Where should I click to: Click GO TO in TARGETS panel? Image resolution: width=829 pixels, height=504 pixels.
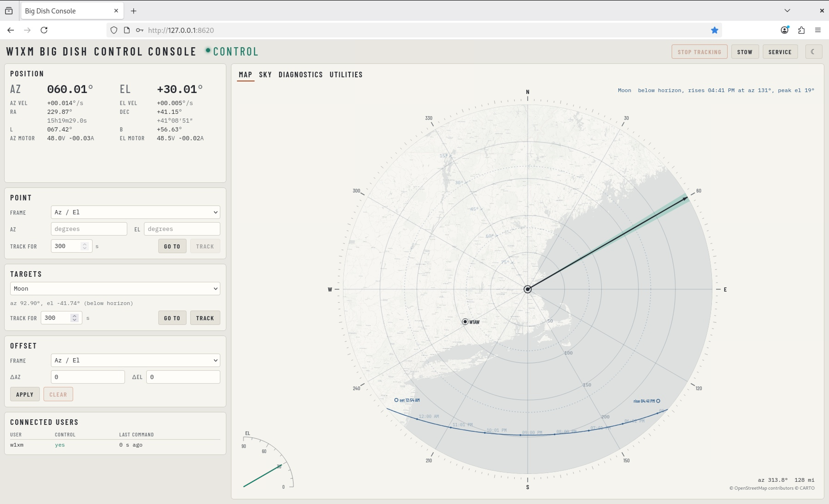click(x=172, y=318)
